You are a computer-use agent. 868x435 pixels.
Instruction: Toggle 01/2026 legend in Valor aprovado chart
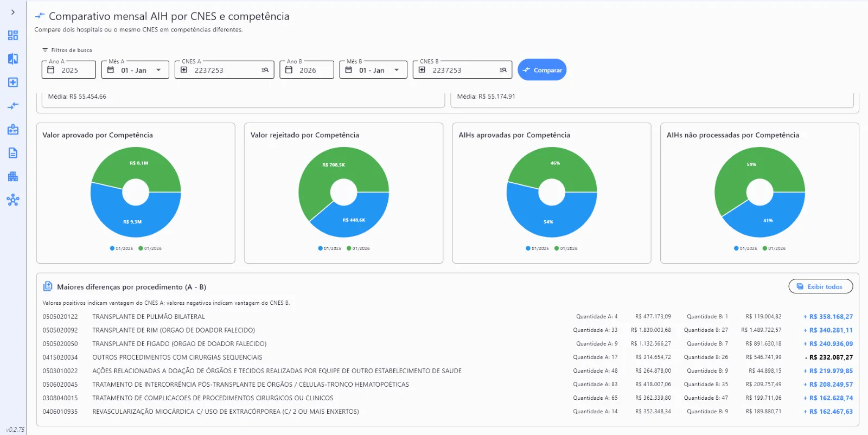tap(150, 248)
